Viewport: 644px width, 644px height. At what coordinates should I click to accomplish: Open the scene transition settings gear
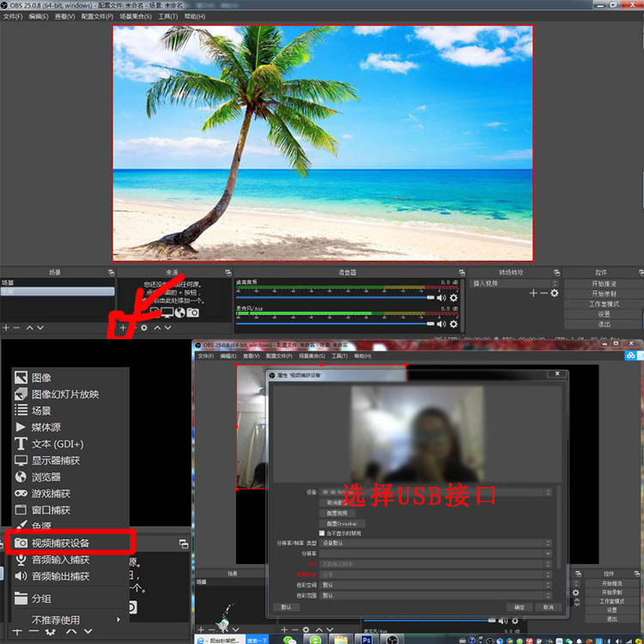555,294
